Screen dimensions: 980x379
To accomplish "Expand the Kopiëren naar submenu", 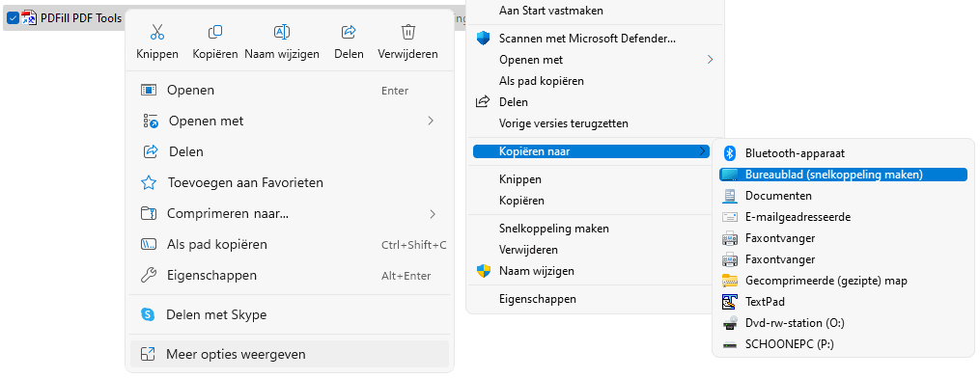I will [x=592, y=151].
